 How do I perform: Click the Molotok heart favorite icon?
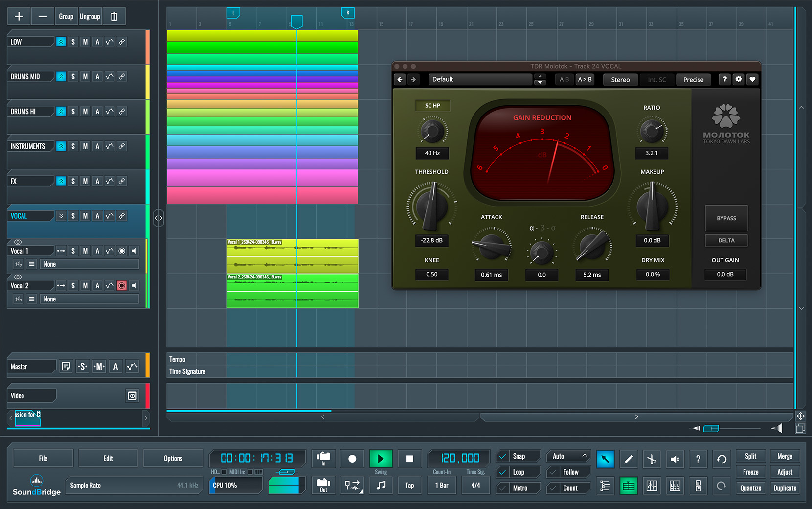pos(752,79)
